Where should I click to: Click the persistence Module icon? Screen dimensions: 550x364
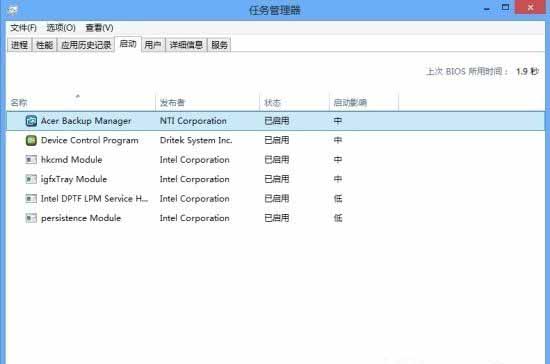[31, 218]
